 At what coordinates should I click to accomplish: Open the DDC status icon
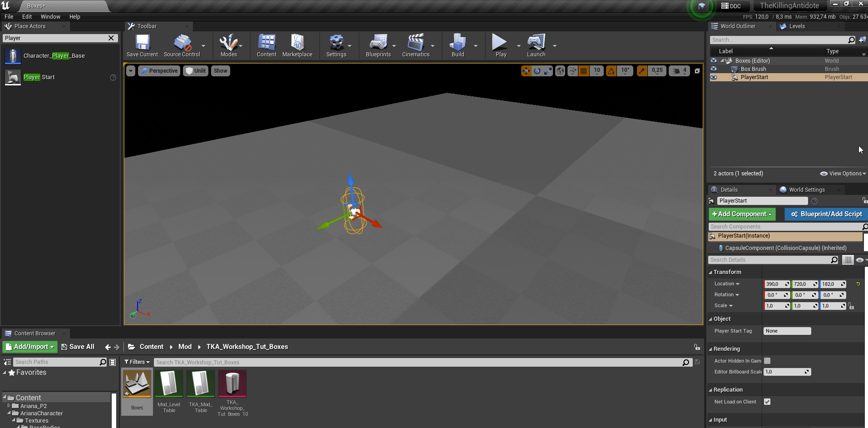tap(731, 6)
